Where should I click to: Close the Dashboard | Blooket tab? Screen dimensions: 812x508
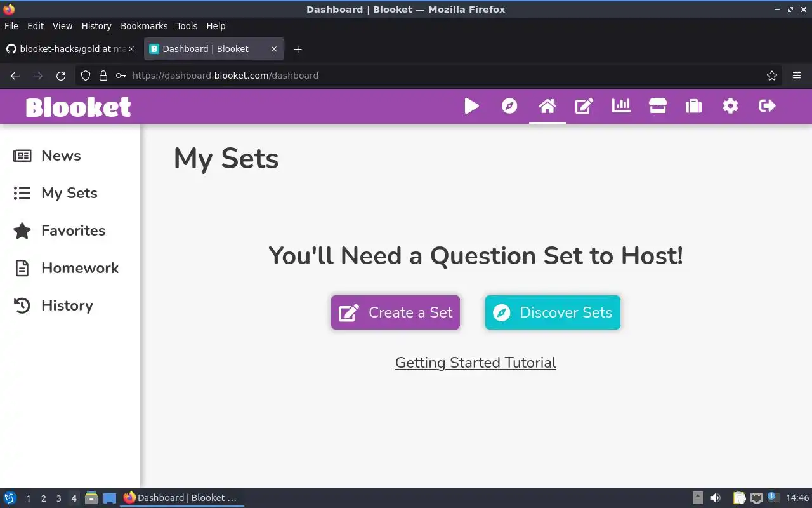[274, 49]
